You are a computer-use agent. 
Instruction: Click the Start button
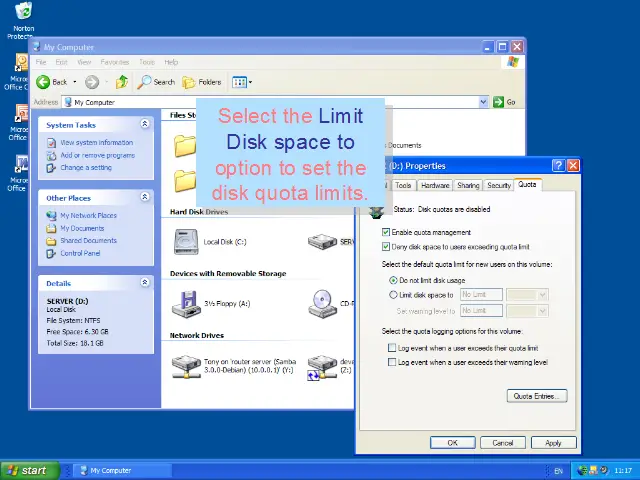coord(30,470)
